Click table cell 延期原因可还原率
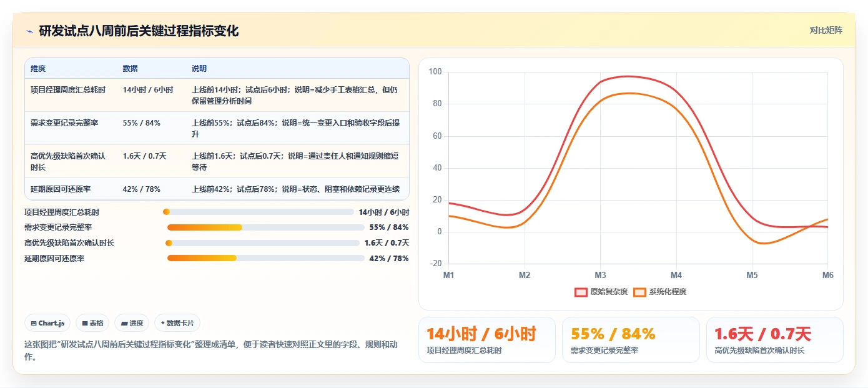Image resolution: width=868 pixels, height=388 pixels. tap(61, 189)
